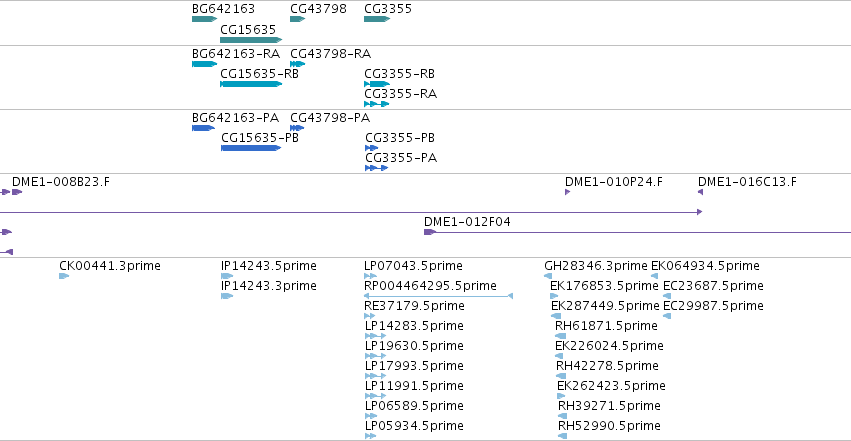Open the CG3355 gene label
This screenshot has width=851, height=441.
click(x=388, y=9)
